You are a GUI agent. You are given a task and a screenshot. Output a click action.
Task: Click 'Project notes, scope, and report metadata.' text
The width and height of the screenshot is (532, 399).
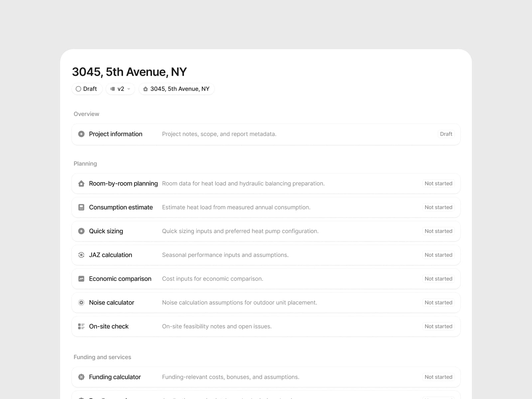(x=219, y=134)
